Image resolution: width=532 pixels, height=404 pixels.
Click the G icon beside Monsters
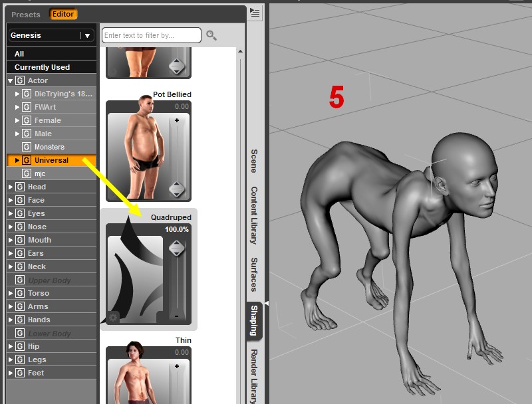click(27, 147)
